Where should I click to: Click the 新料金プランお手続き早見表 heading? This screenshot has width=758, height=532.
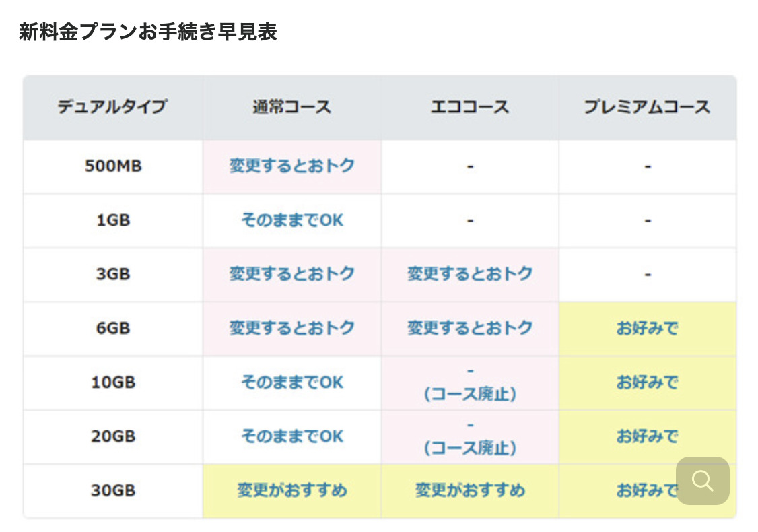pyautogui.click(x=148, y=32)
